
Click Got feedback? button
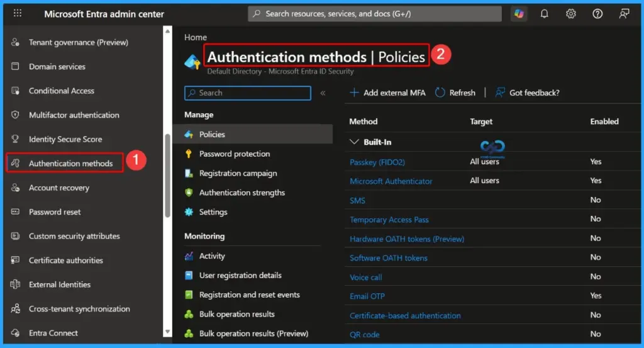coord(528,93)
